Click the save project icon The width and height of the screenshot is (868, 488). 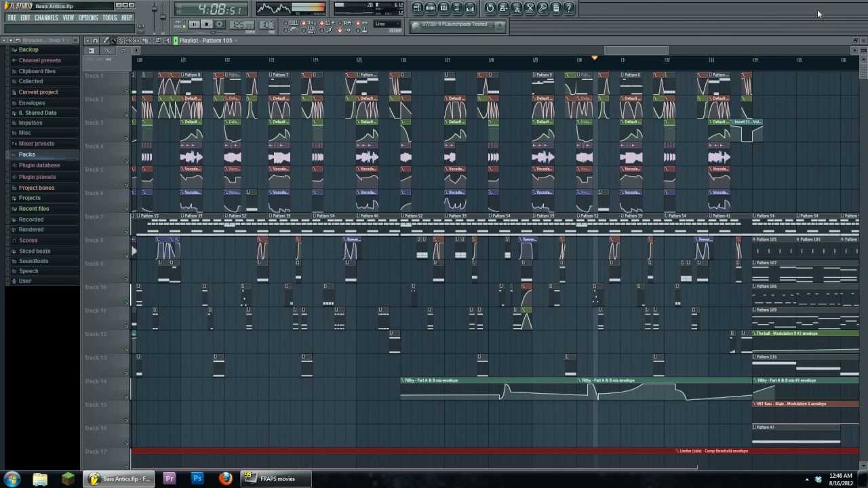coord(503,8)
